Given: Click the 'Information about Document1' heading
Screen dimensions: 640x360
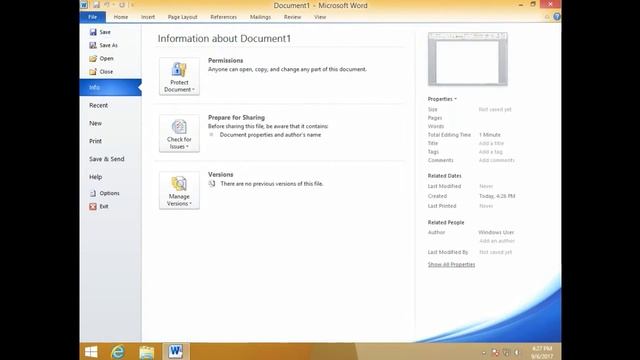Looking at the screenshot, I should (x=224, y=39).
